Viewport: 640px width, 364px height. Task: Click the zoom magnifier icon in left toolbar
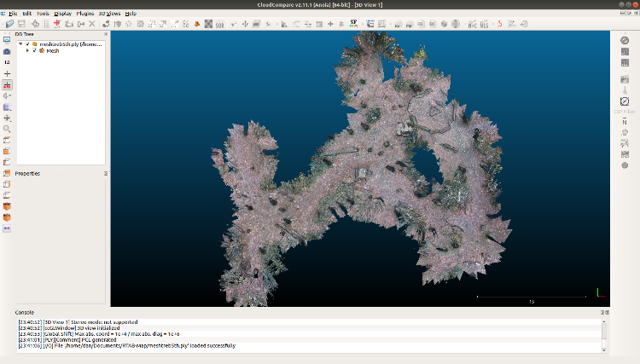pyautogui.click(x=8, y=129)
